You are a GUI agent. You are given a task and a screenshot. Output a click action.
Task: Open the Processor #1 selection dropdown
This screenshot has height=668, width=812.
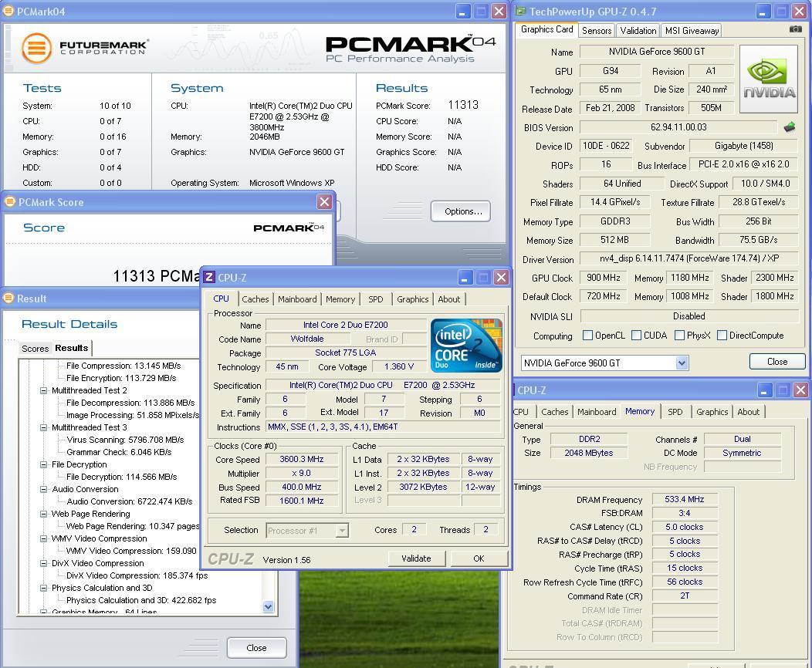(x=342, y=531)
